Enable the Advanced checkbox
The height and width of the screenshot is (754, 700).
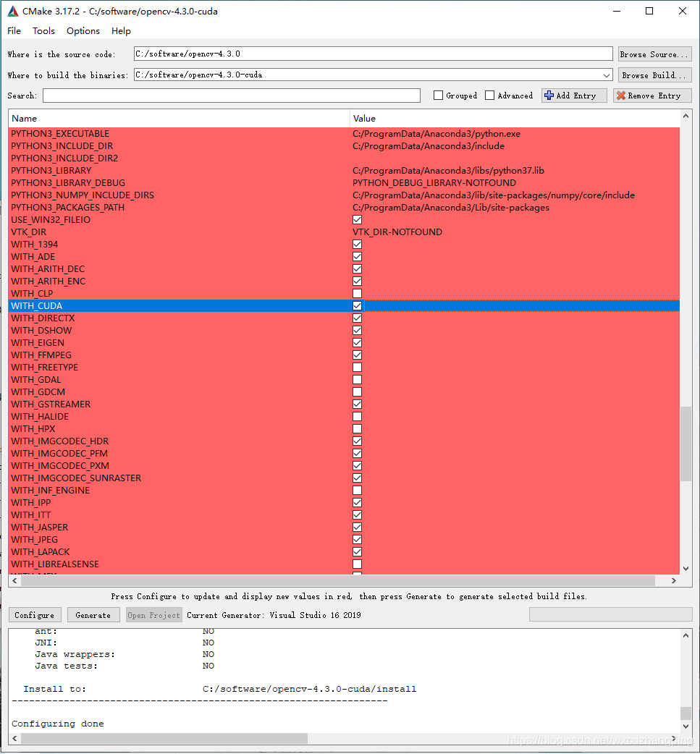(x=490, y=96)
